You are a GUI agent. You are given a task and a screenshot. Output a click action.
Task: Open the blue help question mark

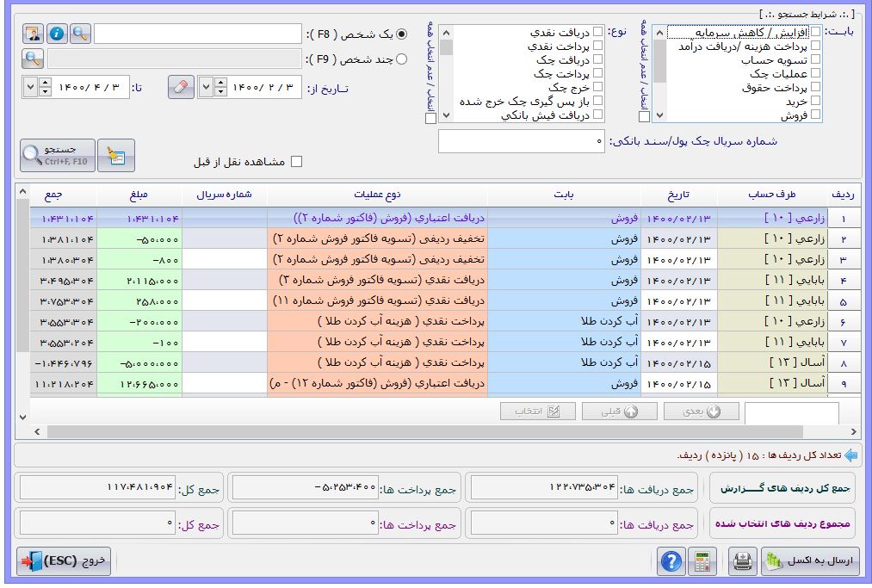click(671, 561)
